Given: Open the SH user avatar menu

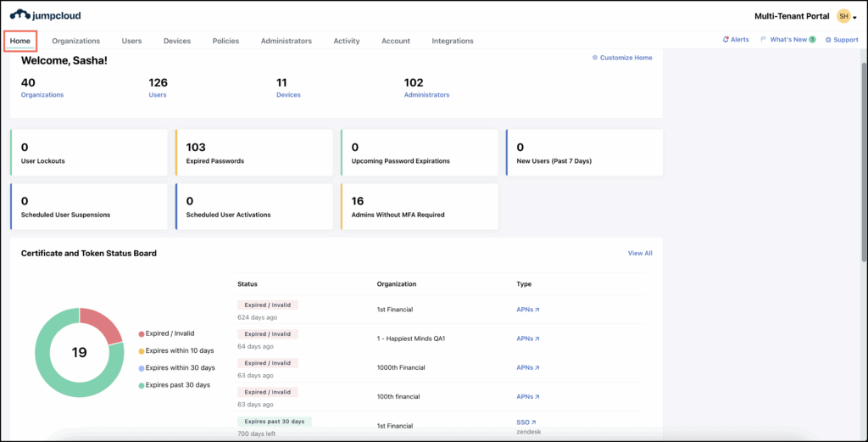Looking at the screenshot, I should click(843, 16).
